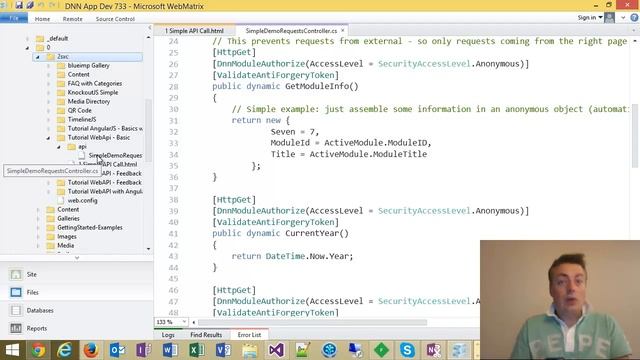Open the Site workspace icon
640x360 pixels.
tap(16, 274)
